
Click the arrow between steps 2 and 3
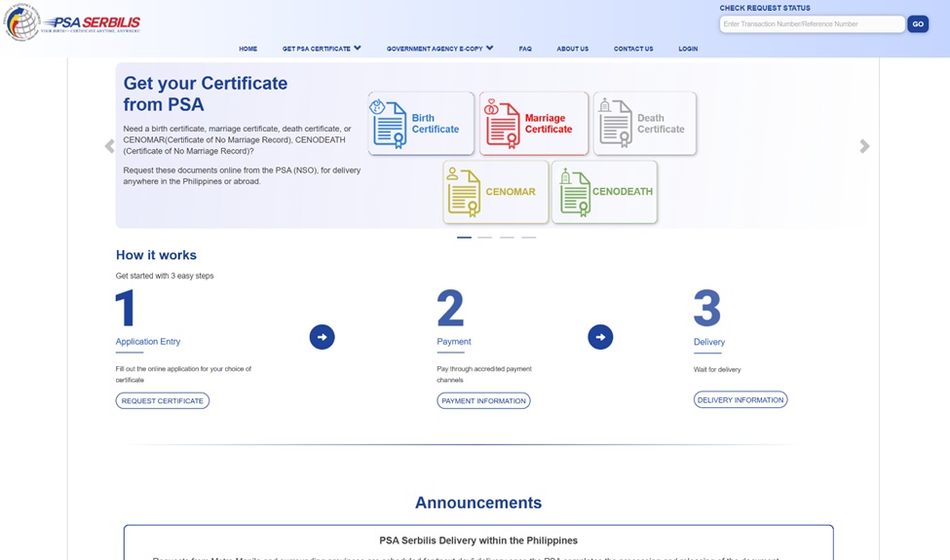click(x=600, y=337)
